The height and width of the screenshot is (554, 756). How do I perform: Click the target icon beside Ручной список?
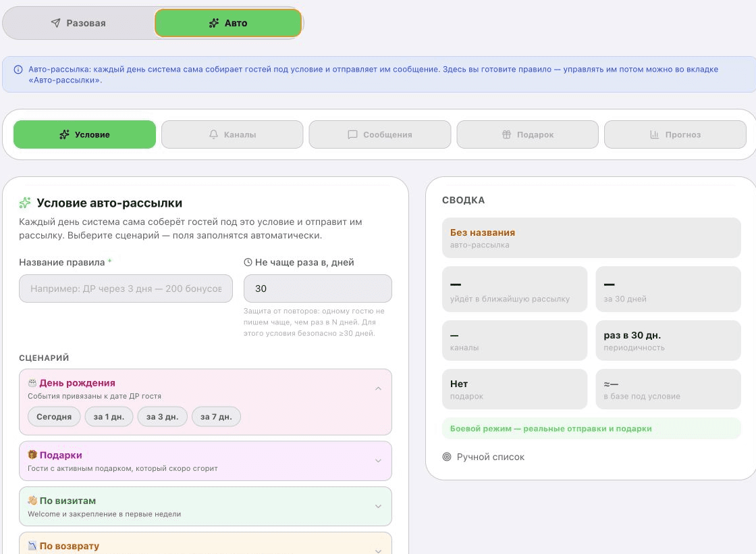(447, 457)
